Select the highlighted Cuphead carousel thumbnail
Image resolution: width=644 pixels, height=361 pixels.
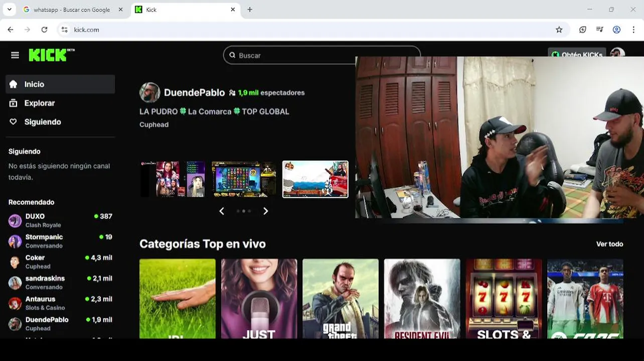pos(315,179)
